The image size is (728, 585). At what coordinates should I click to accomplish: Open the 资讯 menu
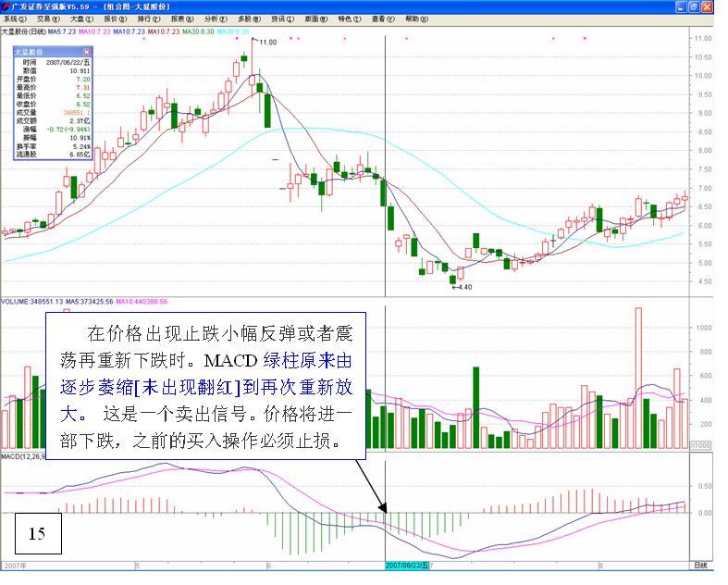click(x=283, y=19)
